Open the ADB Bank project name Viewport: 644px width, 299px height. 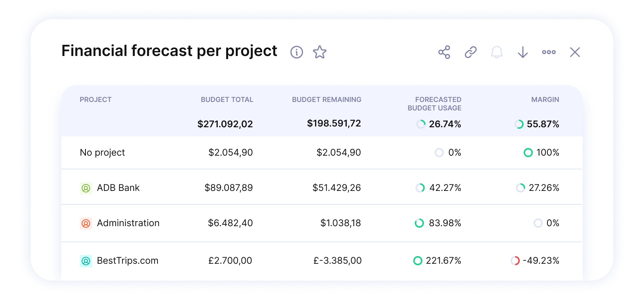118,188
